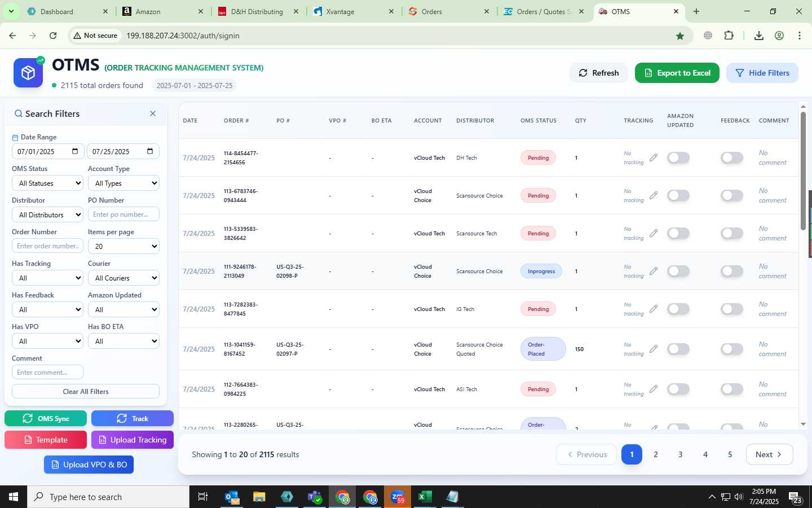
Task: Bookmark this page with the star icon
Action: tap(680, 36)
